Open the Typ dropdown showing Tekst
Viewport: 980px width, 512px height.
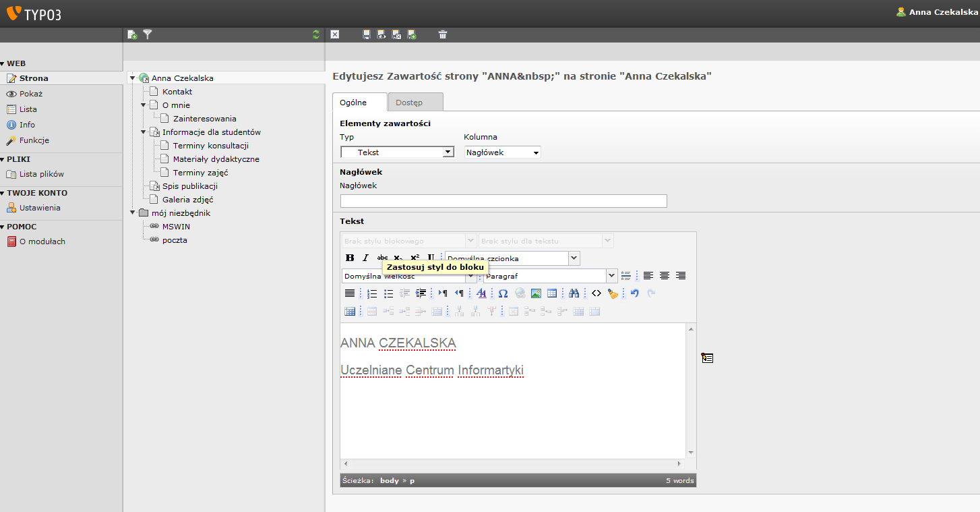pos(398,152)
